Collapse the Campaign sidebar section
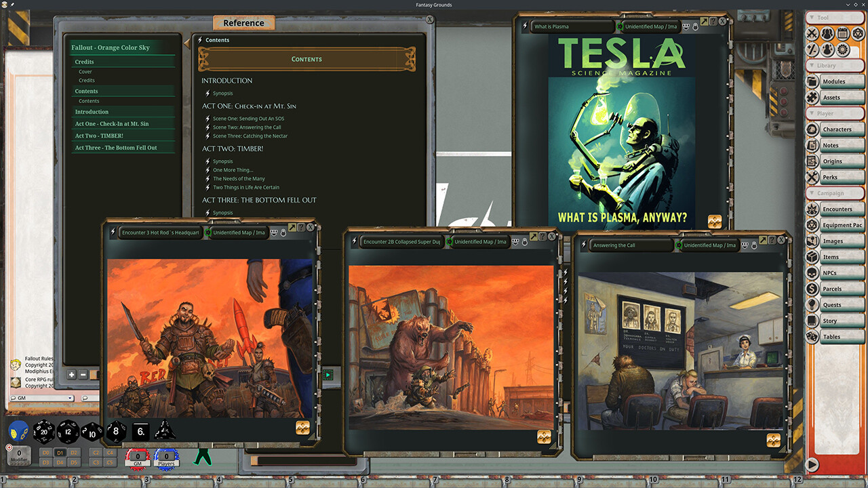Viewport: 868px width, 488px height. (834, 193)
